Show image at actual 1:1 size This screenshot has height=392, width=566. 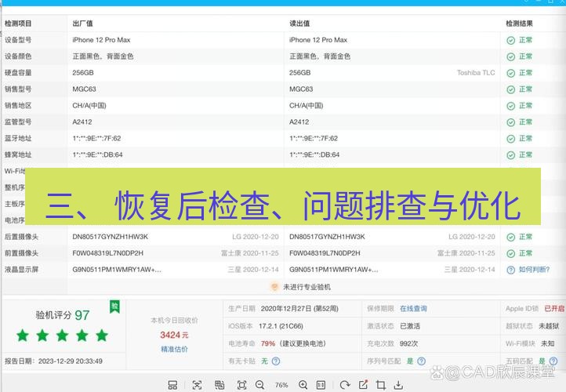click(x=321, y=385)
